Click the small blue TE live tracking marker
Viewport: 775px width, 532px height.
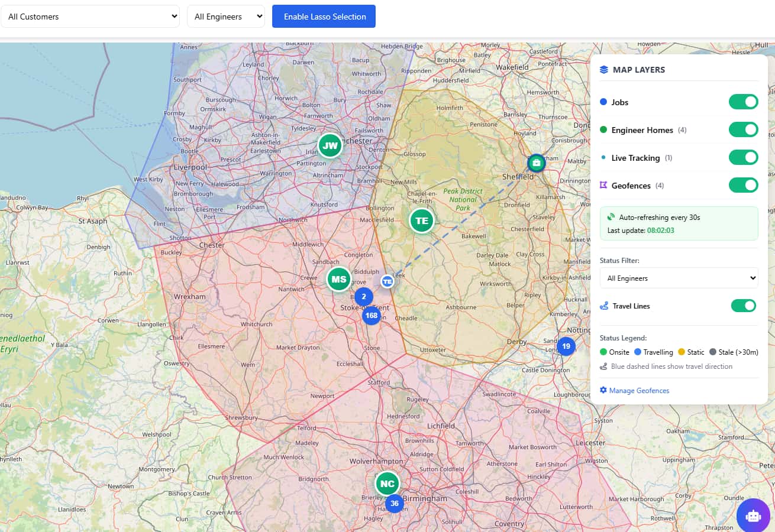click(387, 281)
